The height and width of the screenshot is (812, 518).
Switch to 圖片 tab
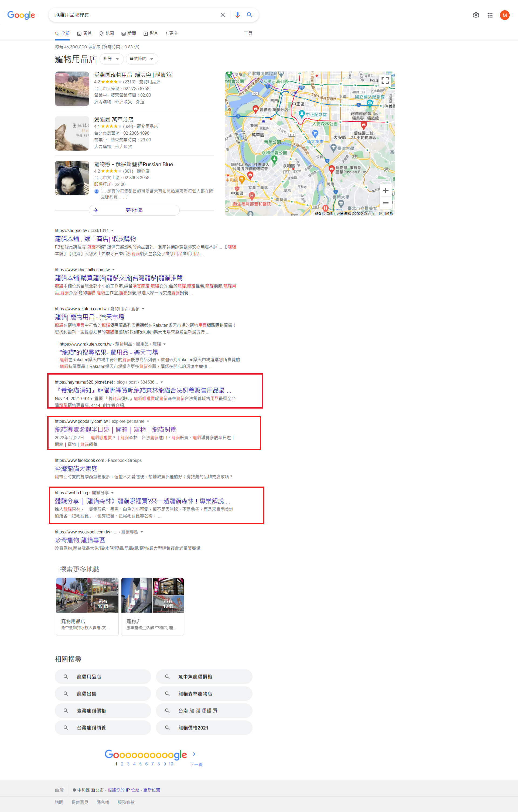tap(84, 33)
